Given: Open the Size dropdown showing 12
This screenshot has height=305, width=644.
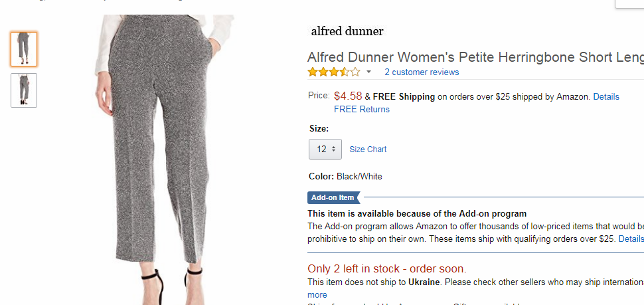Looking at the screenshot, I should pos(325,149).
